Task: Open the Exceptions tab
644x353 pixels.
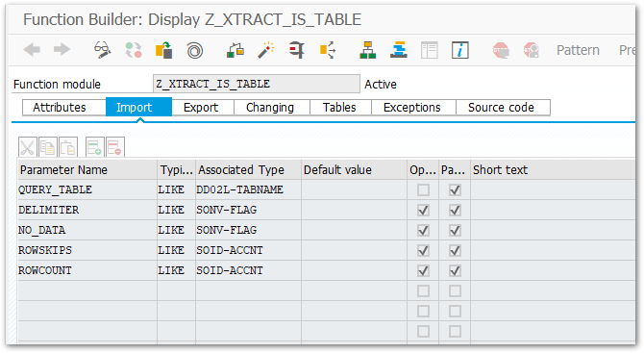Action: pyautogui.click(x=413, y=108)
